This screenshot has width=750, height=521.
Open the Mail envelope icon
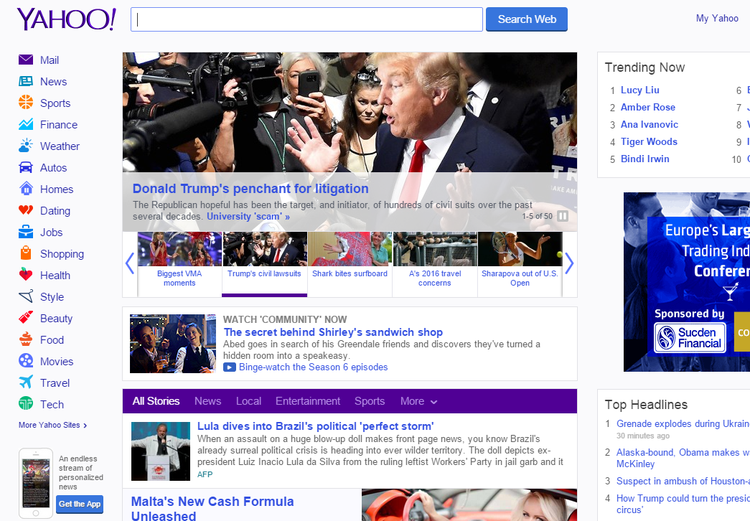[x=26, y=60]
